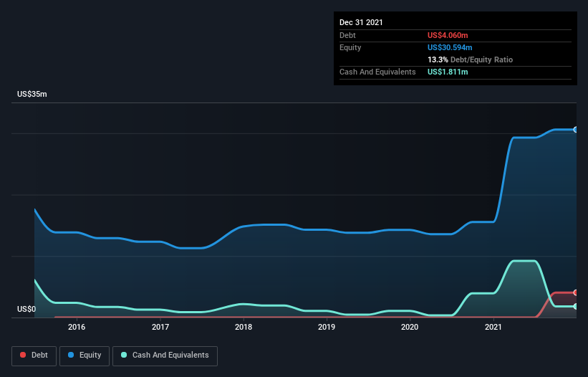
Task: Click the 13.3% Debt/Equity Ratio text
Action: pos(471,59)
